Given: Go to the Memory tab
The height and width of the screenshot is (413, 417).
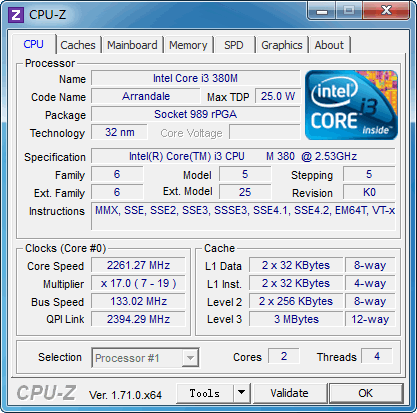Looking at the screenshot, I should point(188,45).
